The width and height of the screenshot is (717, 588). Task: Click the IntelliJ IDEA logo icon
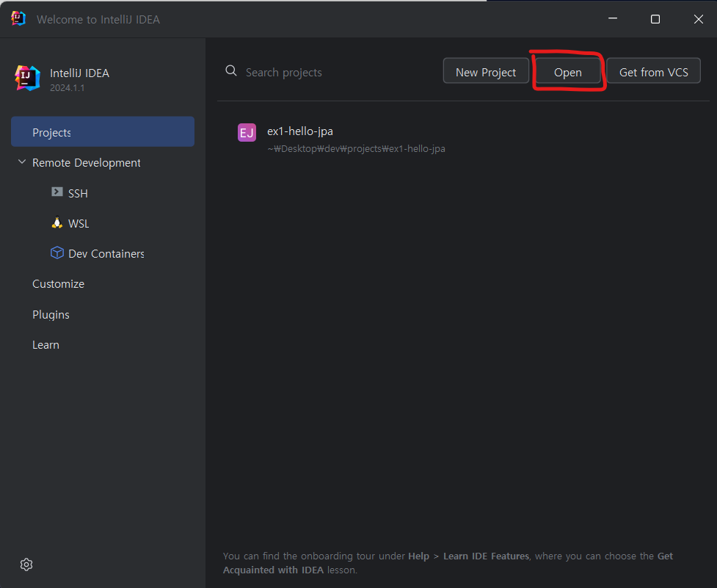[27, 79]
